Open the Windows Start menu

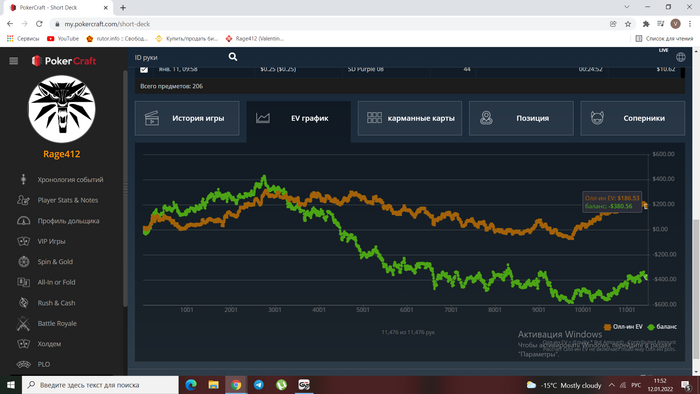click(11, 385)
